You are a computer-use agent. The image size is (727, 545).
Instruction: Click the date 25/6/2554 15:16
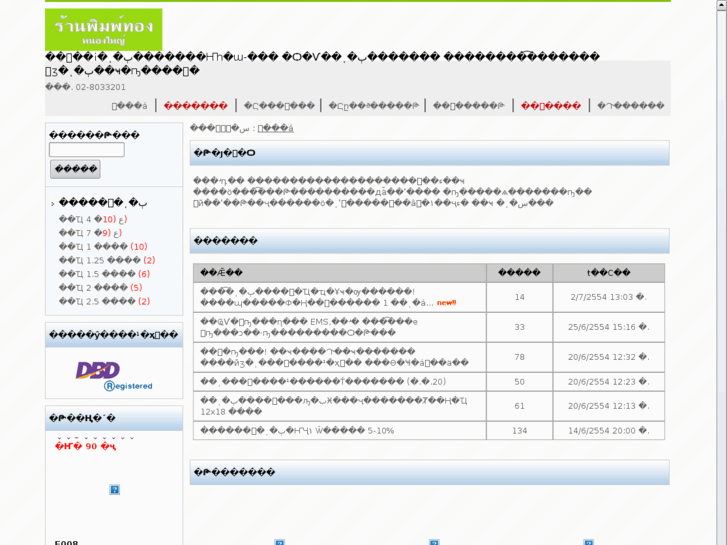pyautogui.click(x=609, y=327)
